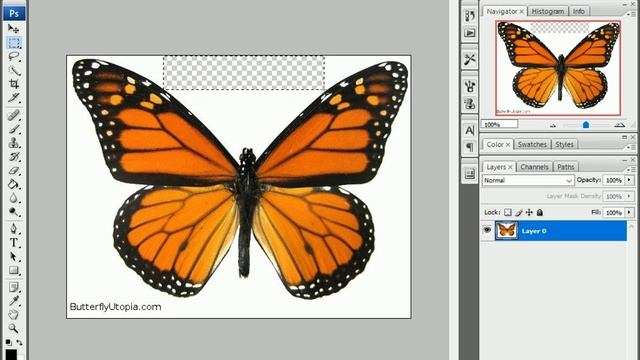Click the foreground color swatch
This screenshot has width=640, height=360.
(x=11, y=354)
